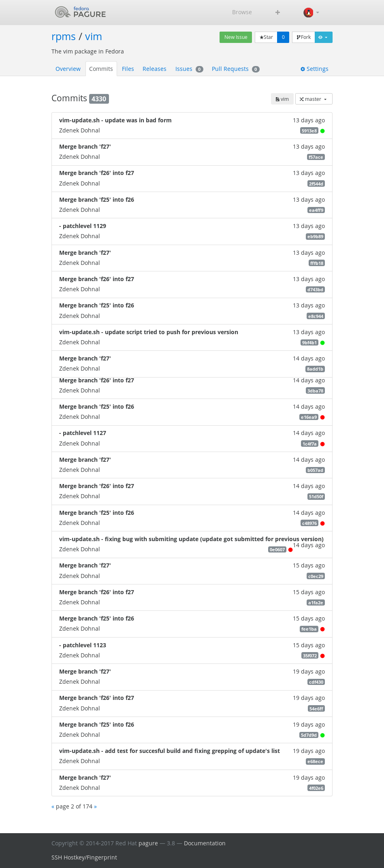
Task: Expand the master branch selector
Action: pyautogui.click(x=314, y=99)
